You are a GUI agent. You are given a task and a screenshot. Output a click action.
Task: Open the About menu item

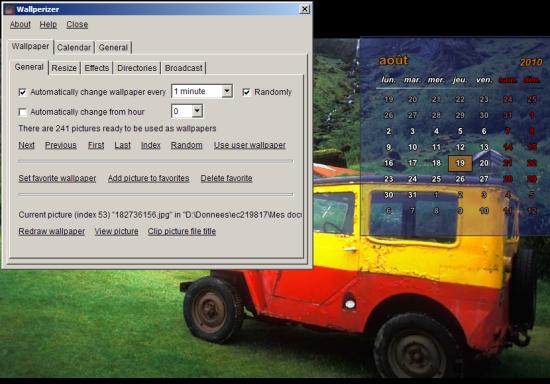click(x=20, y=25)
